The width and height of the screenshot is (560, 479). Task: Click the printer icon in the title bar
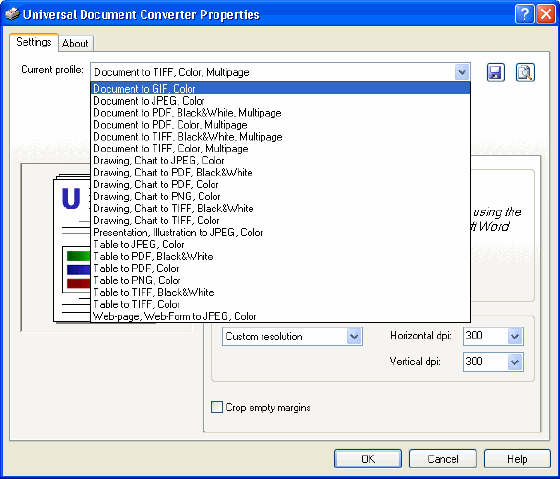coord(12,14)
